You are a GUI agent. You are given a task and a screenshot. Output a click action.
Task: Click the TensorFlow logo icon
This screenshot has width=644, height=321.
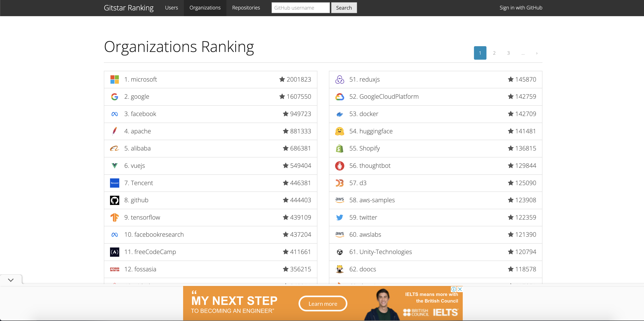coord(114,217)
